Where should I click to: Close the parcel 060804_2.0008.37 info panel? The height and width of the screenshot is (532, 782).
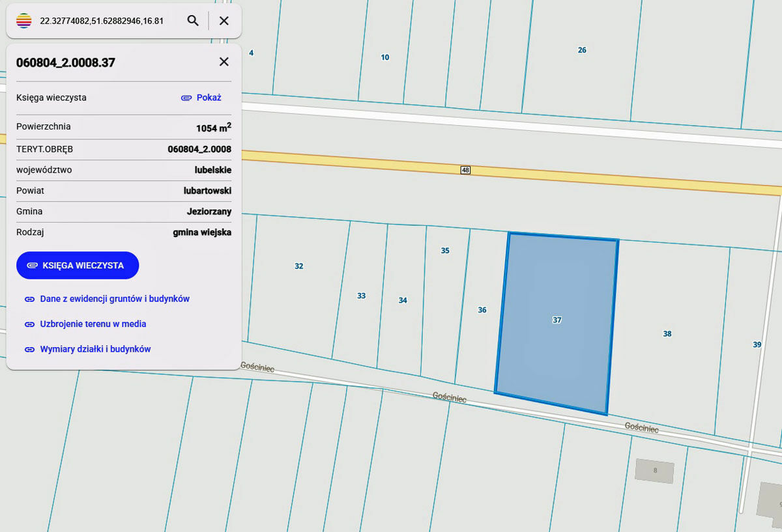224,62
